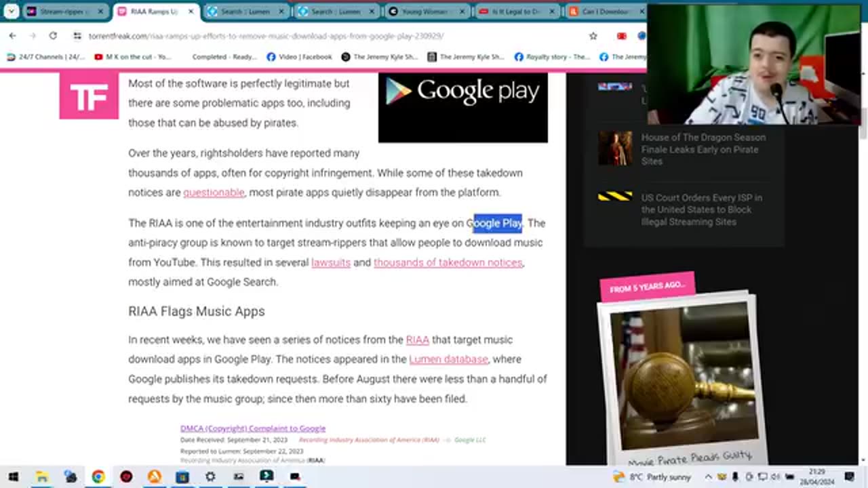
Task: Follow the 'questionable' link
Action: coord(214,192)
